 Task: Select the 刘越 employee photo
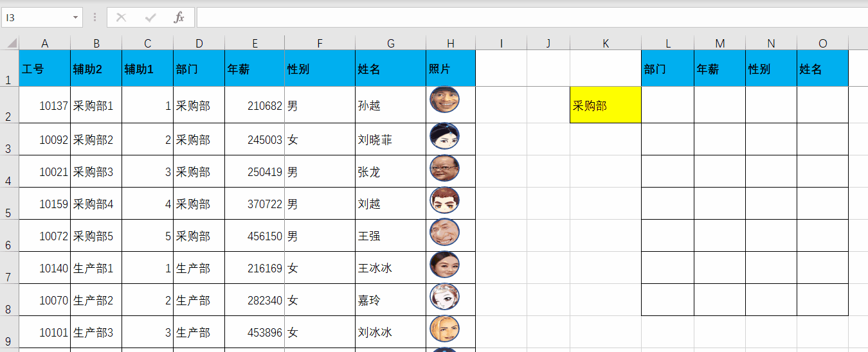tap(444, 200)
